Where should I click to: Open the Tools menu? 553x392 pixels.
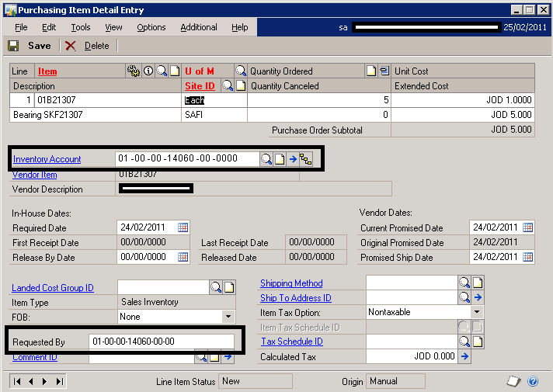click(81, 27)
